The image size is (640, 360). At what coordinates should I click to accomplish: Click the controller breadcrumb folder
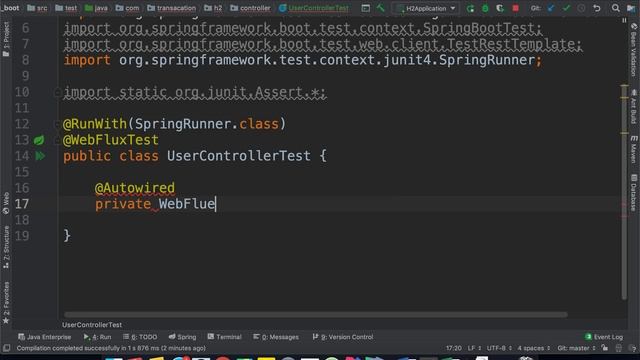point(250,8)
